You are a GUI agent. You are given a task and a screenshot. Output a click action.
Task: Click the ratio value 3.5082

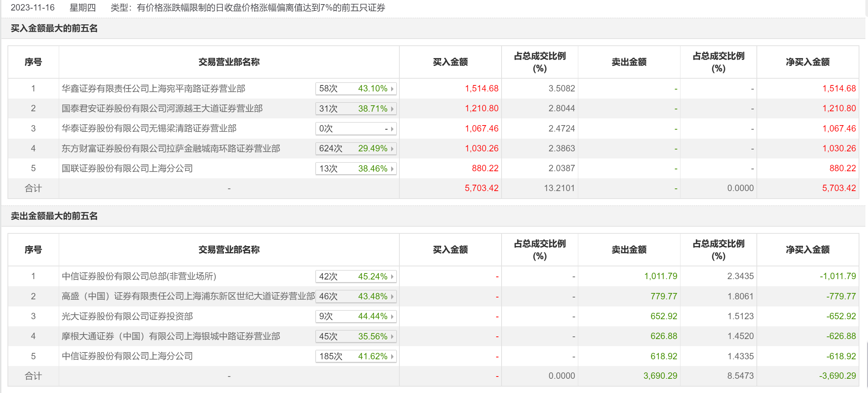[561, 89]
